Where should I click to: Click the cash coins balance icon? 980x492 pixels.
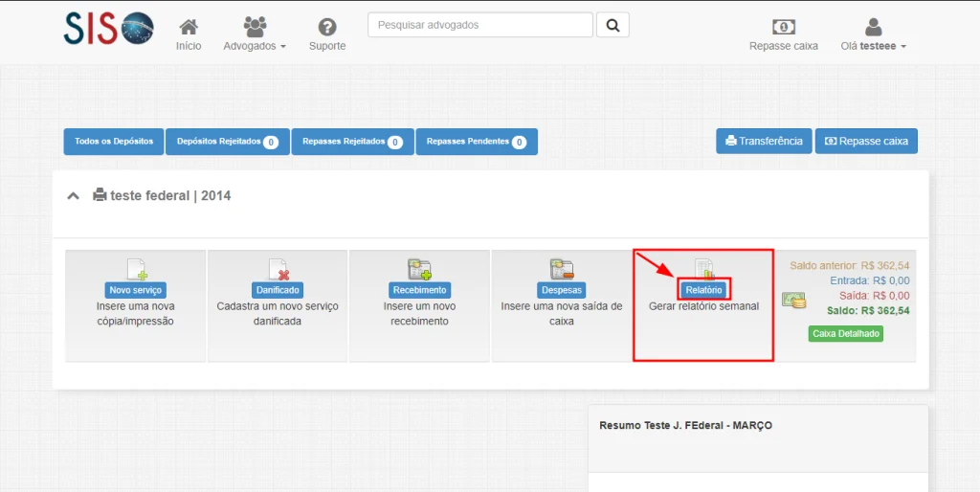793,300
